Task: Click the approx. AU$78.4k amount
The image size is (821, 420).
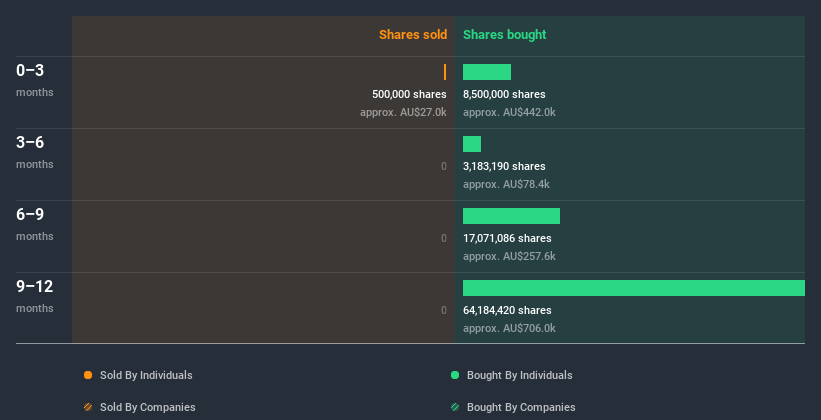Action: [x=506, y=184]
